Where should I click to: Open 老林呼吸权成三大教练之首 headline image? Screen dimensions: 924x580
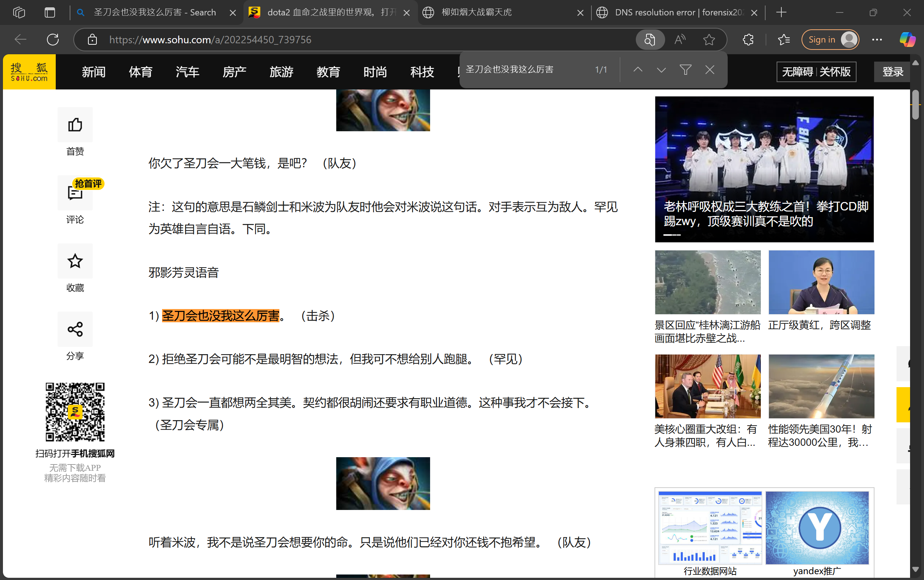pos(764,169)
